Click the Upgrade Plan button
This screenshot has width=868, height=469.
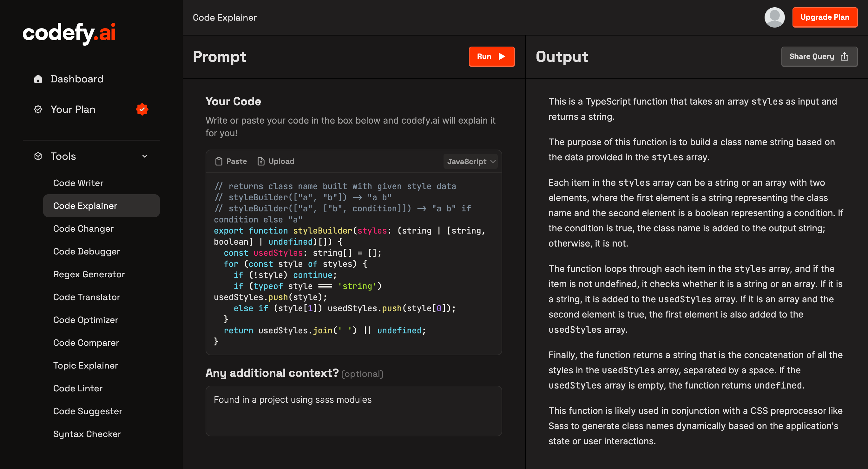pyautogui.click(x=824, y=17)
